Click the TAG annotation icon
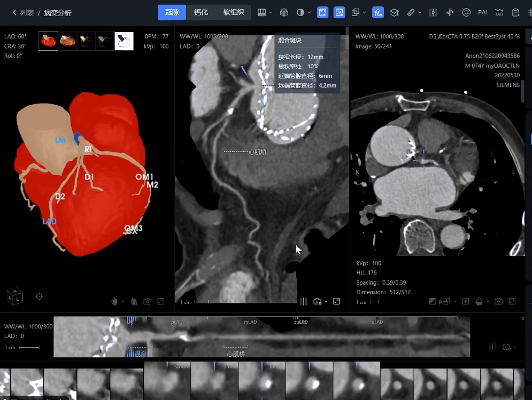This screenshot has height=400, width=532. point(499,12)
